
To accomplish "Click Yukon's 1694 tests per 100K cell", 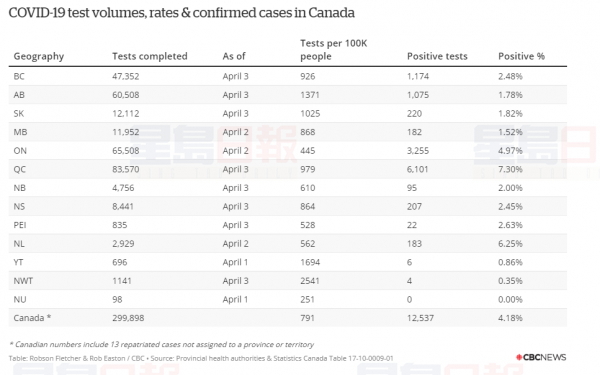I will (x=310, y=262).
